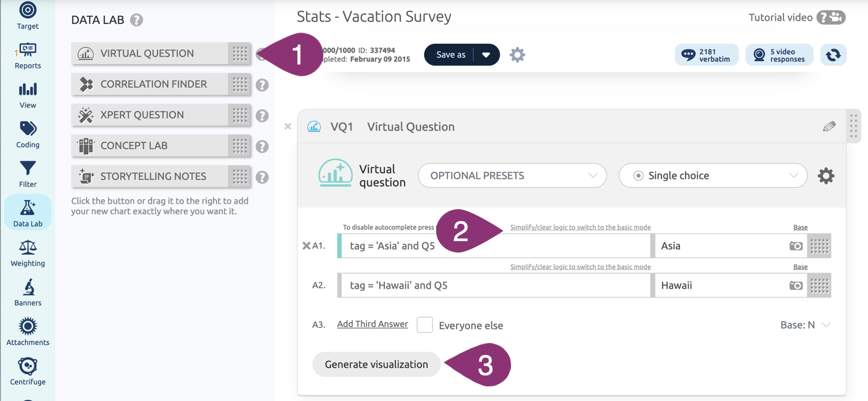Remove answer A1 with the X
Viewport: 868px width, 401px height.
click(x=306, y=245)
